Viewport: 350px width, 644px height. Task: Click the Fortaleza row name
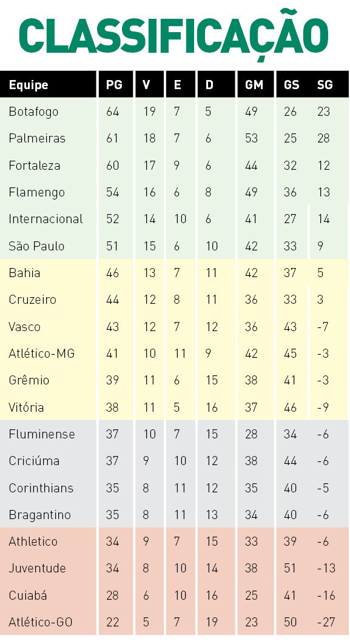pos(35,166)
